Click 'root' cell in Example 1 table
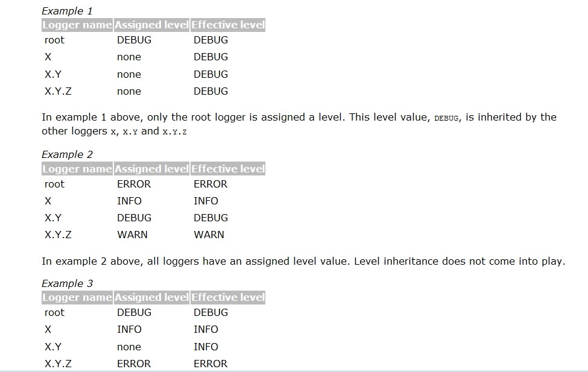The image size is (588, 372). coord(54,40)
